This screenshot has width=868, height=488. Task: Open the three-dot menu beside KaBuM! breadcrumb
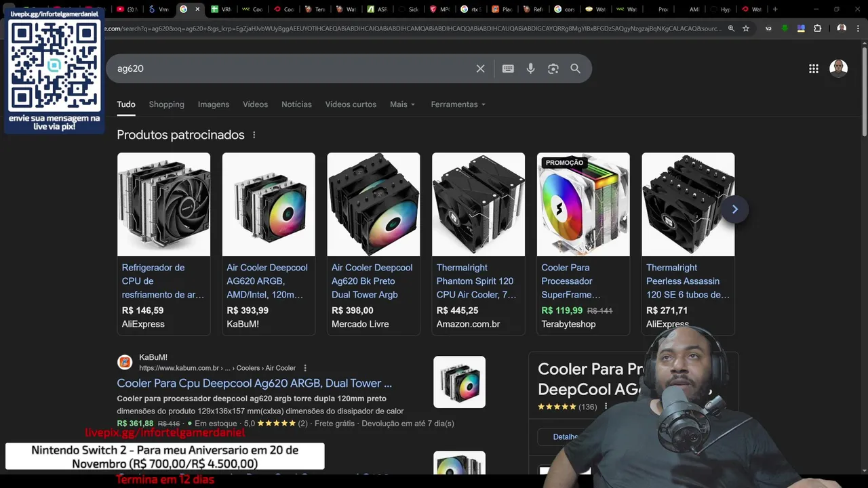pos(305,368)
